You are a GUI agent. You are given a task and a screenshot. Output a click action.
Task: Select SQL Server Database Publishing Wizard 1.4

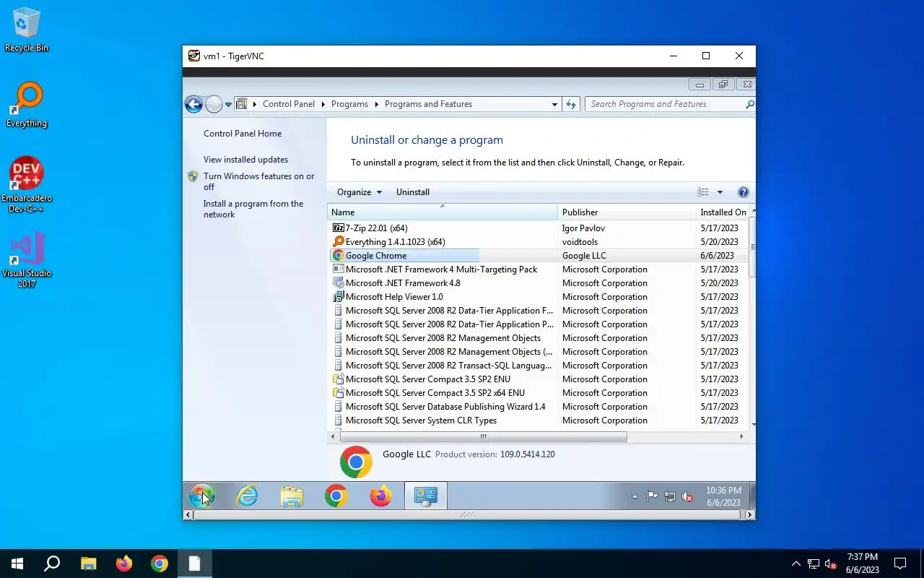(539, 407)
